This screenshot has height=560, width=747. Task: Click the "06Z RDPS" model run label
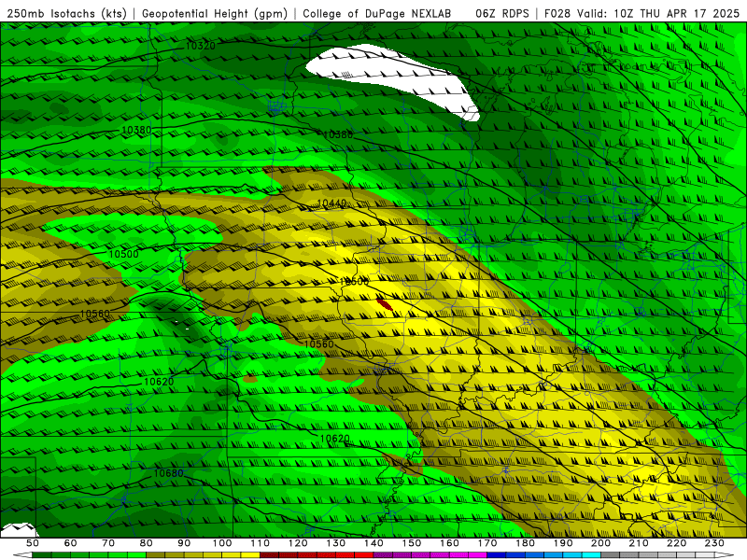pyautogui.click(x=502, y=14)
